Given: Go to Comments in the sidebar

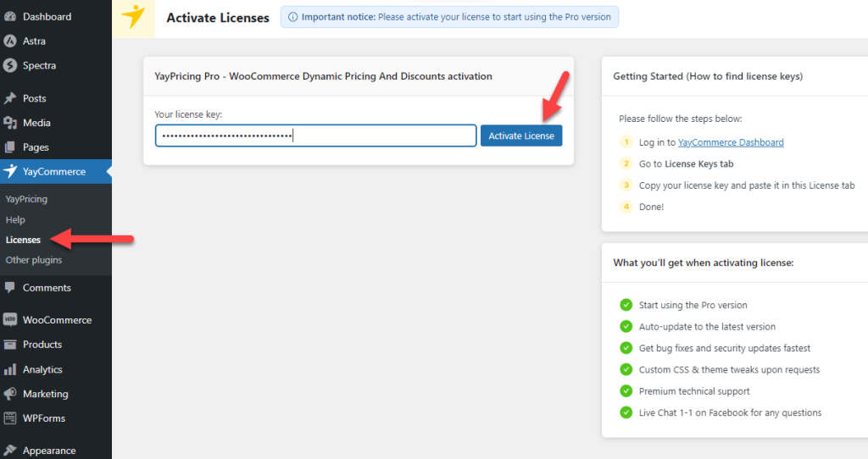Looking at the screenshot, I should click(47, 288).
